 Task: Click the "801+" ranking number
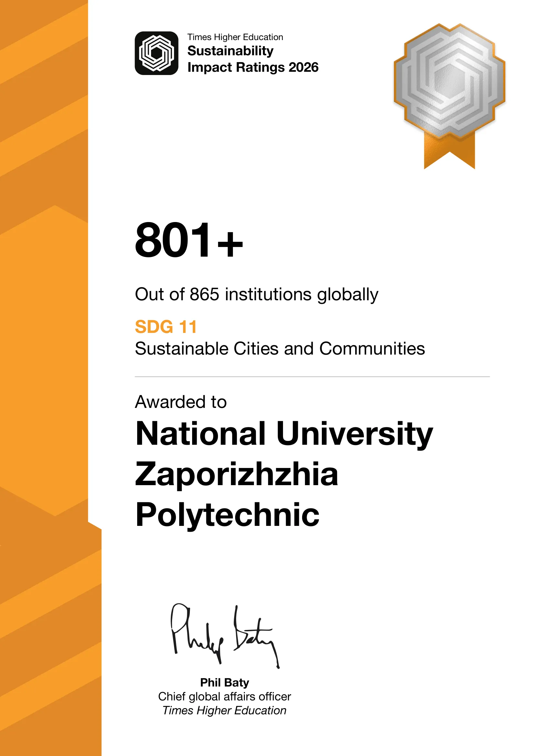point(189,240)
